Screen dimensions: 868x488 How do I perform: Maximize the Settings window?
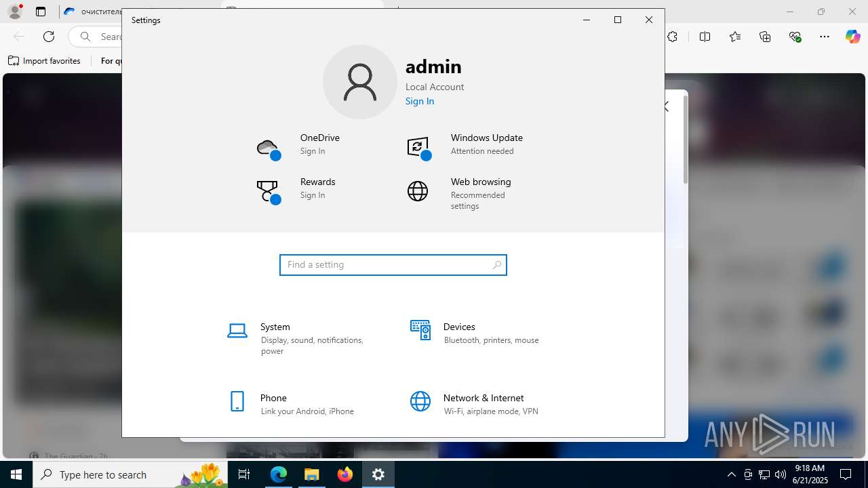click(x=618, y=20)
